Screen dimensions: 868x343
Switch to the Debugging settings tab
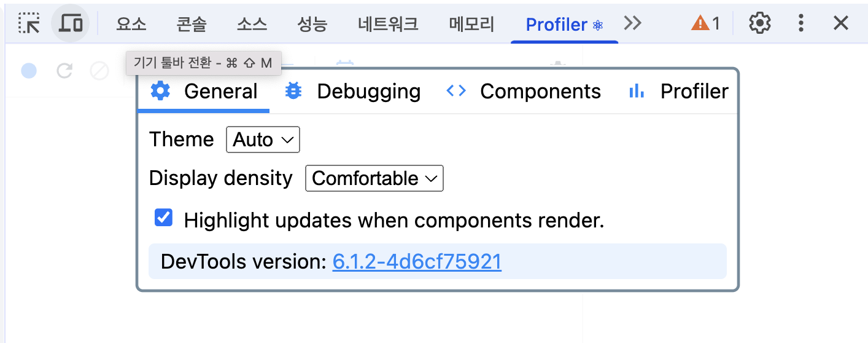coord(353,92)
